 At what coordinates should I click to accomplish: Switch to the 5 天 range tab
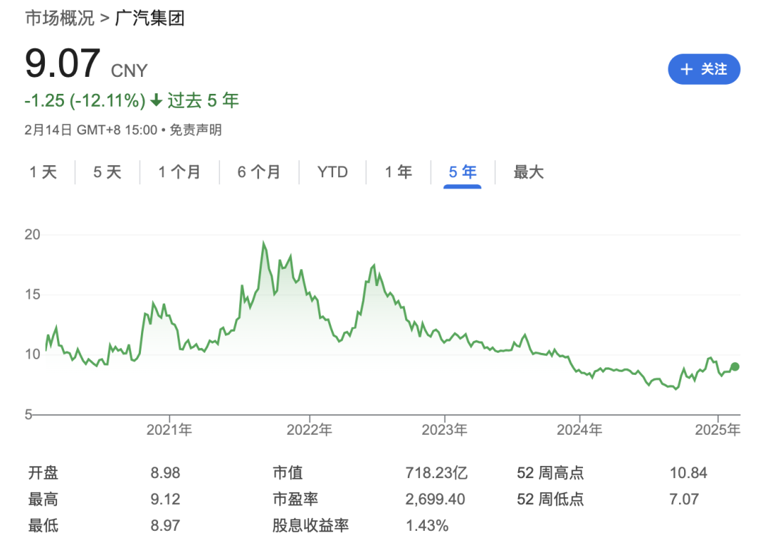[x=107, y=172]
